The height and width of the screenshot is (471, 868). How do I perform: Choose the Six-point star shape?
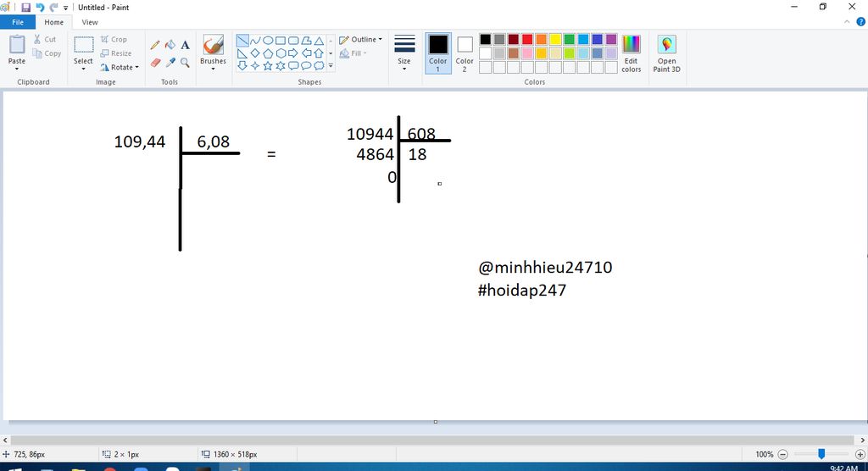pyautogui.click(x=281, y=66)
